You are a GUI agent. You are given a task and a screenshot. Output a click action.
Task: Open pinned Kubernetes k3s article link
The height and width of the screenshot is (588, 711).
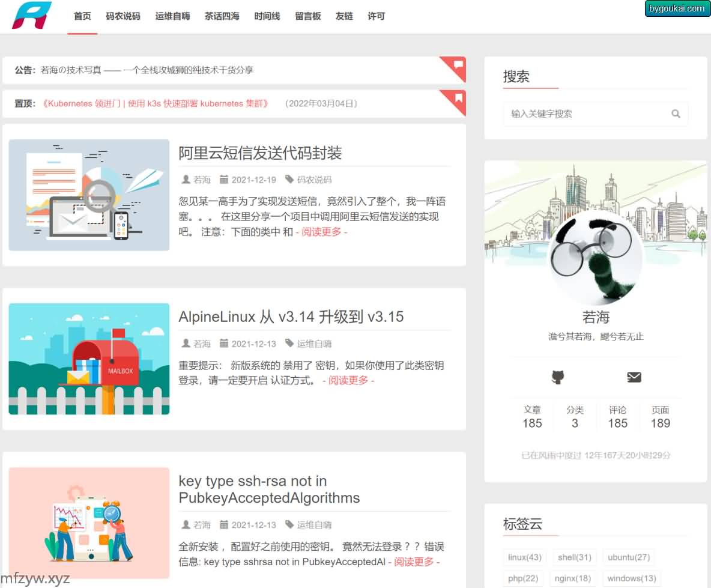tap(156, 103)
